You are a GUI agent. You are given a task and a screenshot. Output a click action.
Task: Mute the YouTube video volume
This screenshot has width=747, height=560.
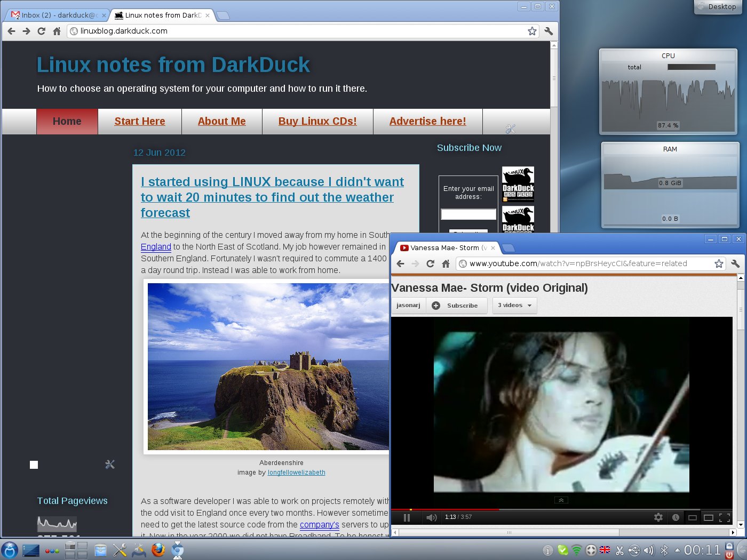pos(432,517)
